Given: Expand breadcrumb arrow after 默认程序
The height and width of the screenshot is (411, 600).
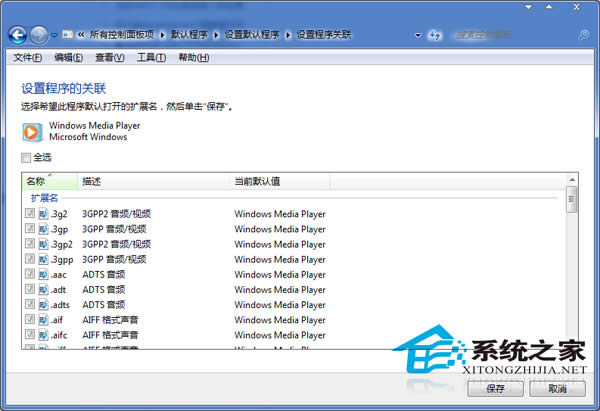Looking at the screenshot, I should tap(216, 35).
